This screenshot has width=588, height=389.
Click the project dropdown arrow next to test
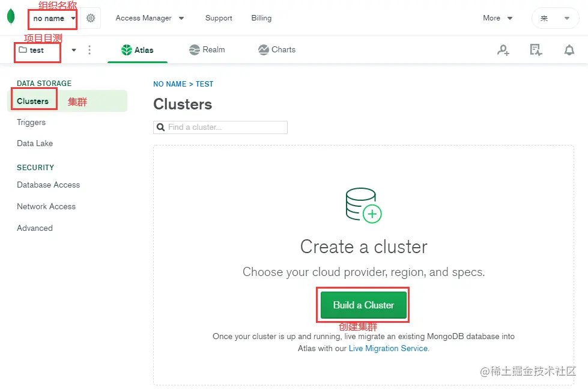(74, 50)
